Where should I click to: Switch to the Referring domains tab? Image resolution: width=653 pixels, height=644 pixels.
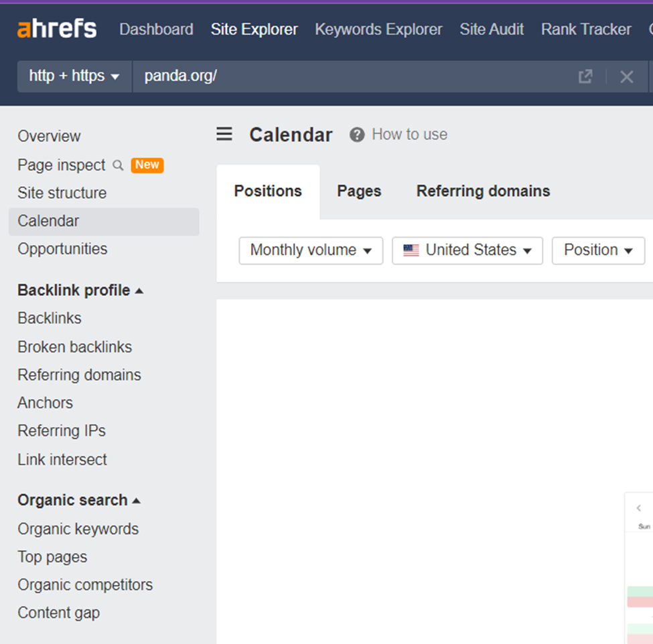click(x=483, y=191)
